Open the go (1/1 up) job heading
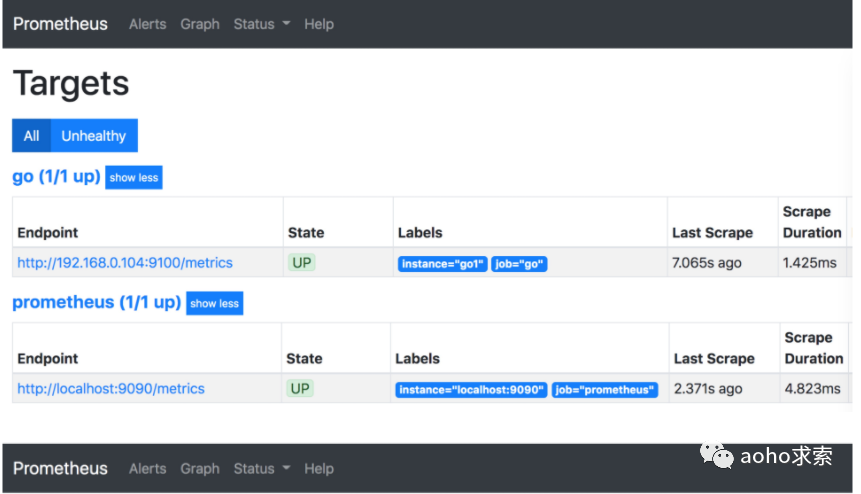The image size is (861, 494). (x=56, y=177)
